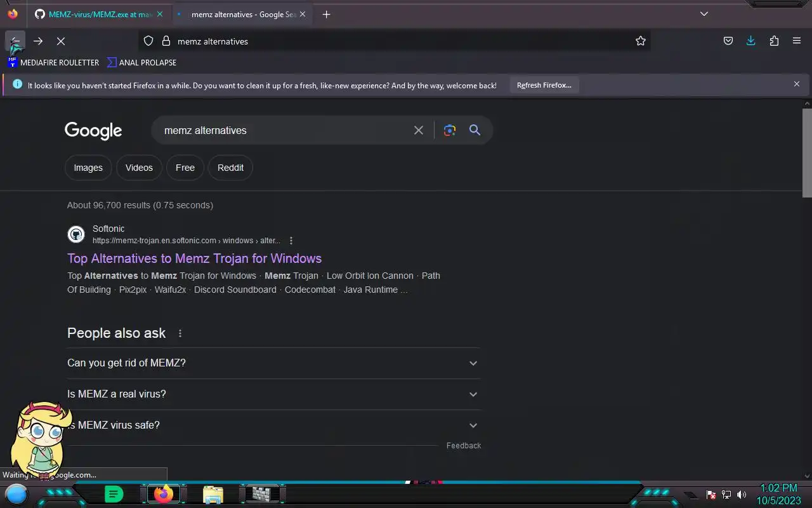Filter results by Images
The height and width of the screenshot is (508, 812).
click(x=88, y=168)
